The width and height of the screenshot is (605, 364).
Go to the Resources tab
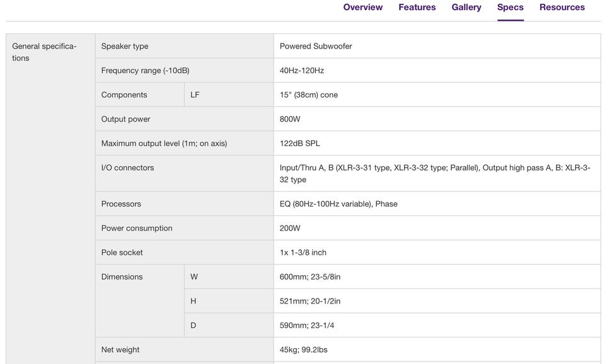562,8
